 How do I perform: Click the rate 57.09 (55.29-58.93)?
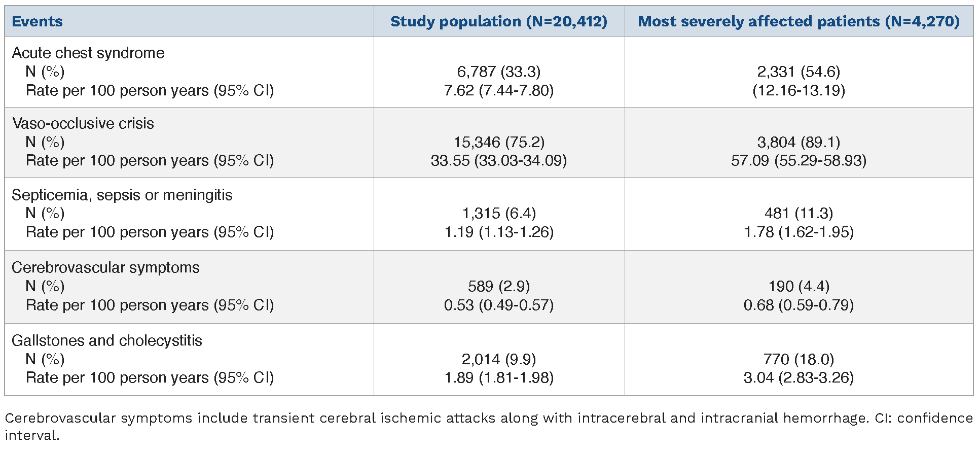[x=798, y=161]
